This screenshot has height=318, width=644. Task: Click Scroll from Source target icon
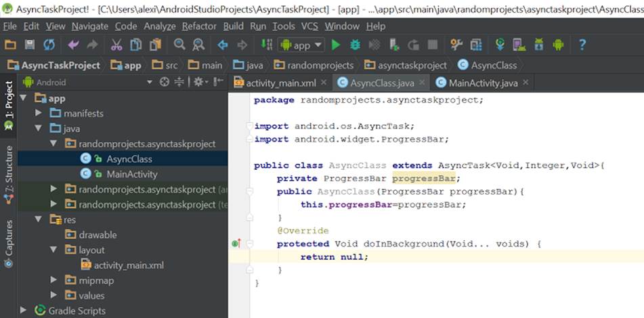[165, 82]
